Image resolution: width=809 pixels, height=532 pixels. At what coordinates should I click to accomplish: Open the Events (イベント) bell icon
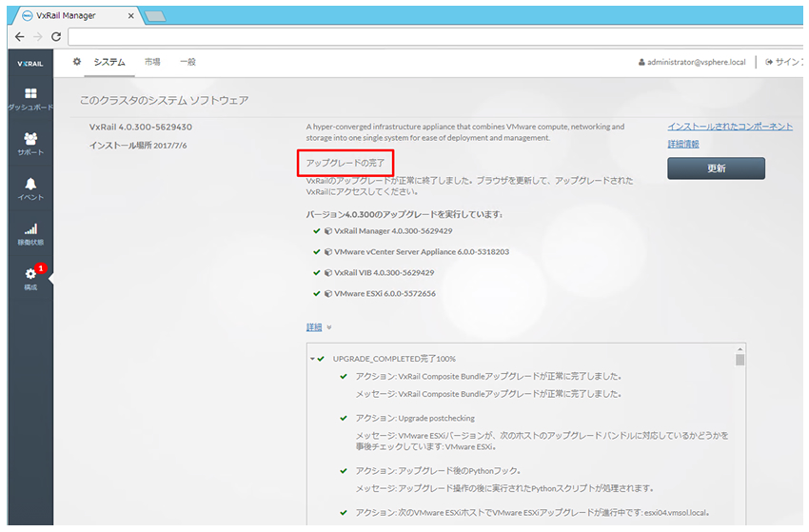(x=30, y=184)
